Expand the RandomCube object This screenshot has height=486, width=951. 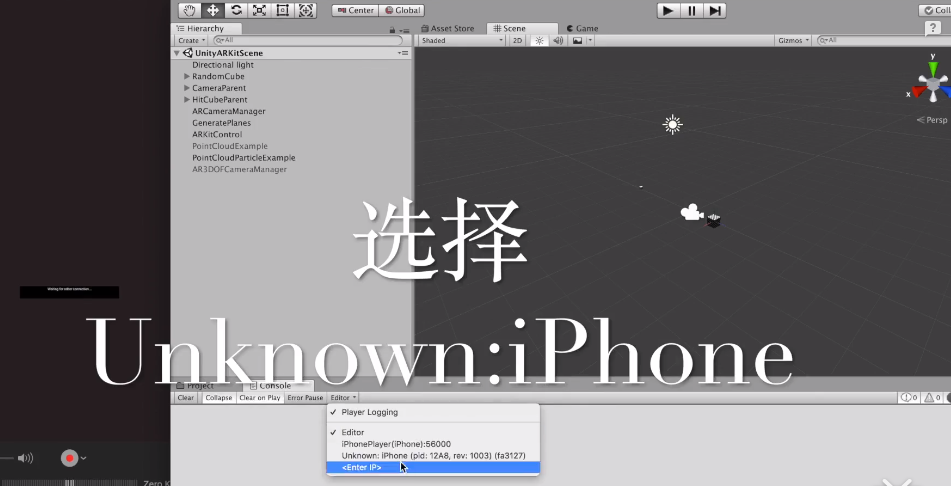(x=187, y=76)
